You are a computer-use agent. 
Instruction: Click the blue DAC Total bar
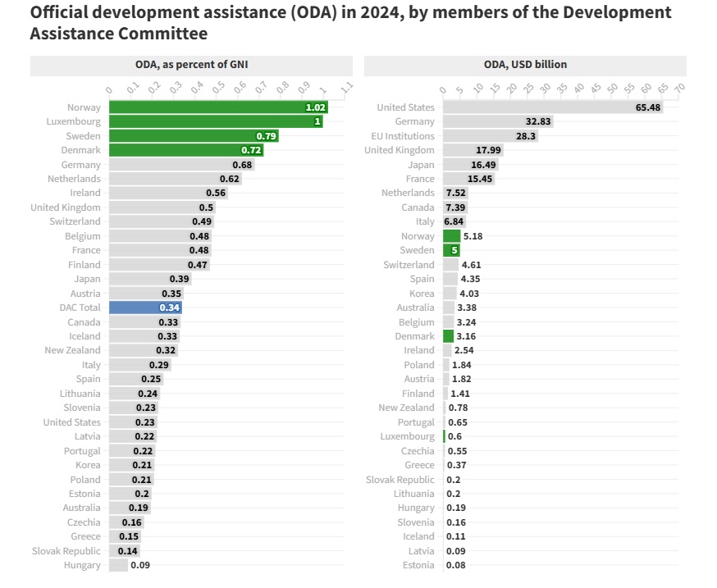pos(145,308)
